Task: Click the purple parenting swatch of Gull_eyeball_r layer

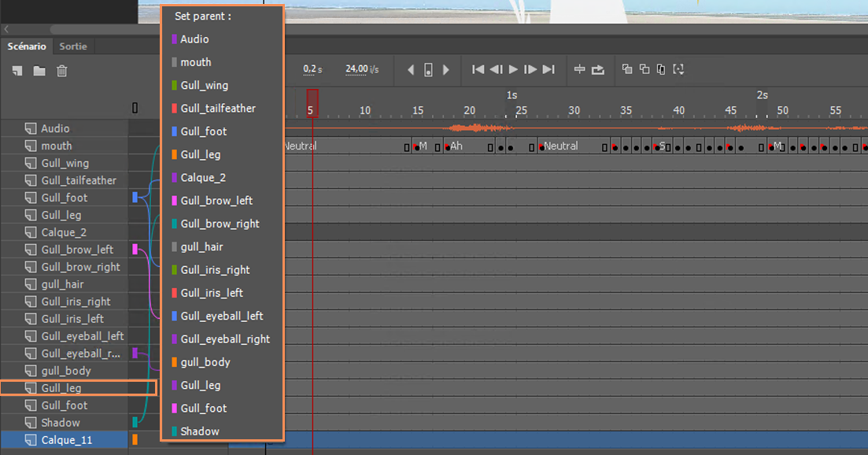Action: click(135, 353)
